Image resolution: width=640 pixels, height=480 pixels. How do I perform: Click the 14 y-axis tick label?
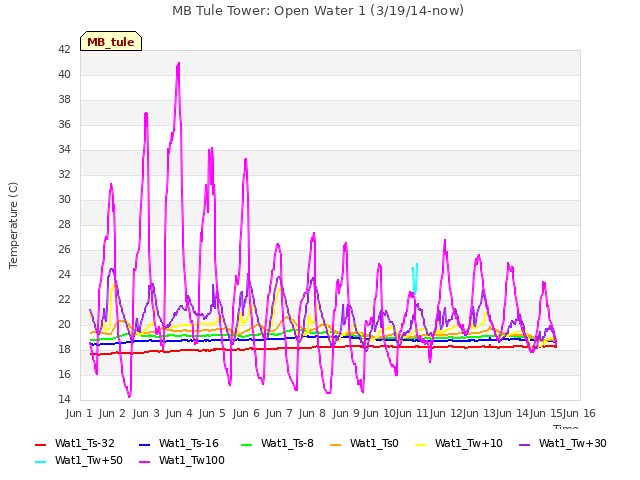pos(64,400)
